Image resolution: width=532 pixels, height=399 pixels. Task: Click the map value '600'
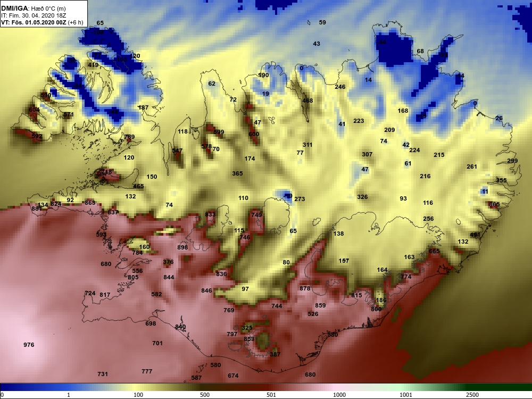254,134
